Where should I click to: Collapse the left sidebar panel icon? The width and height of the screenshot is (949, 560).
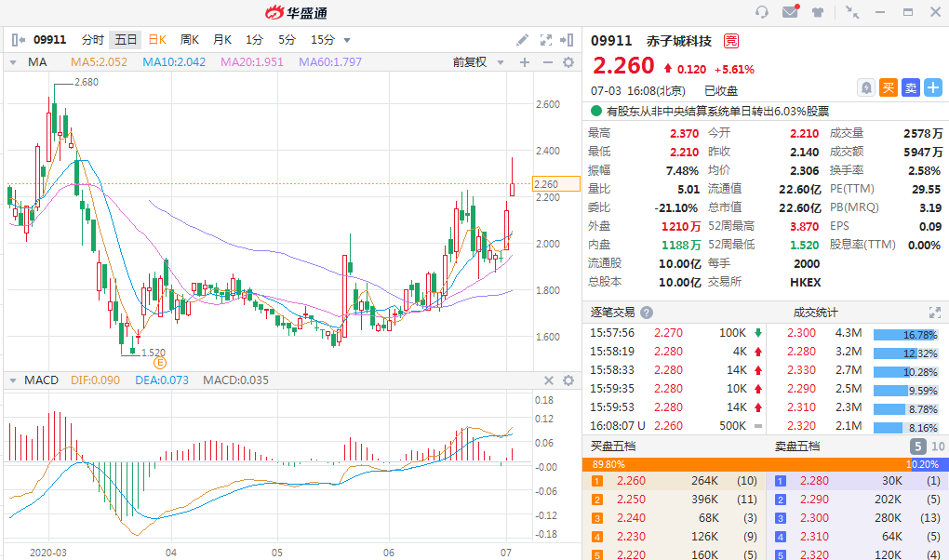point(18,40)
